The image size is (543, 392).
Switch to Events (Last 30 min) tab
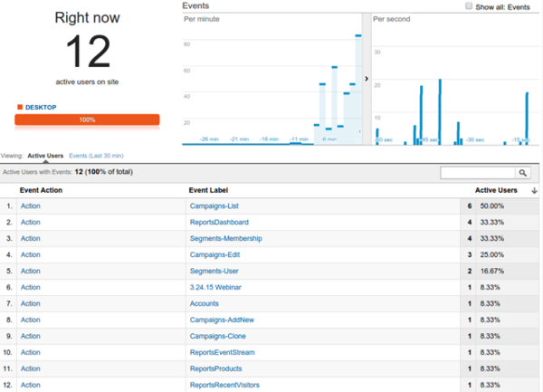pos(96,156)
